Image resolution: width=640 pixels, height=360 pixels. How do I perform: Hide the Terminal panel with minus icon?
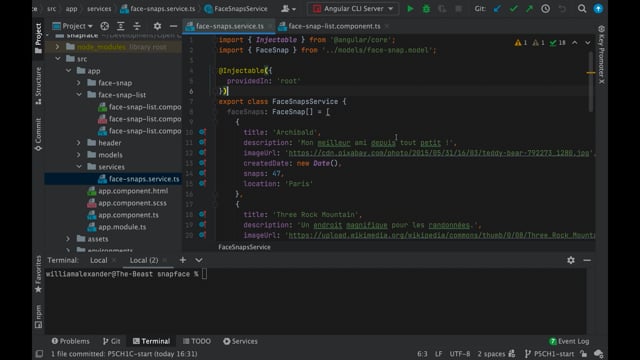587,260
